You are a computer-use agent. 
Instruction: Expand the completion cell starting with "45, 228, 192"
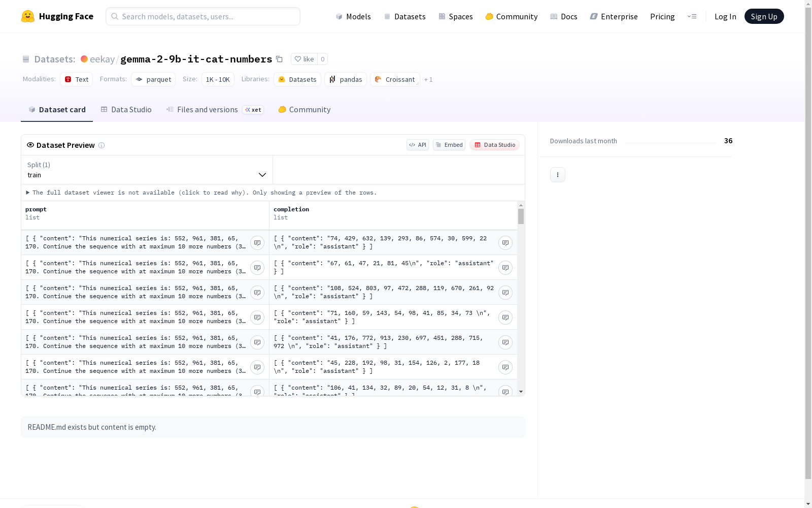(x=505, y=367)
